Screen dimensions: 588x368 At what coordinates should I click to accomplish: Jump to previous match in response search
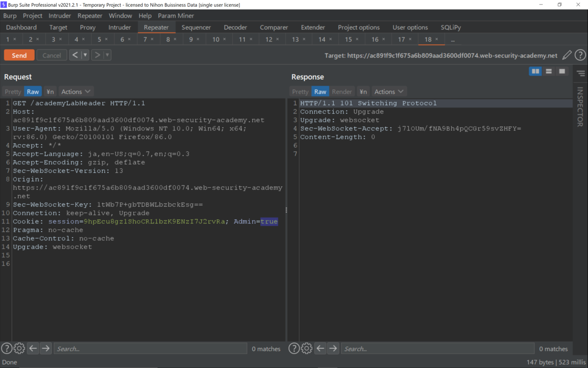click(x=320, y=348)
